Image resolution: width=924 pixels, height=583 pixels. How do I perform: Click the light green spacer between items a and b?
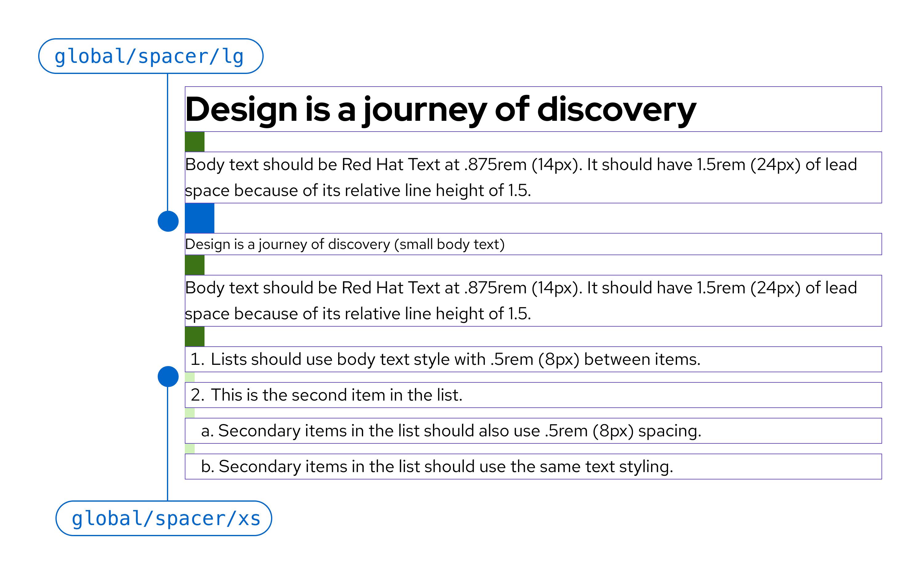[190, 448]
